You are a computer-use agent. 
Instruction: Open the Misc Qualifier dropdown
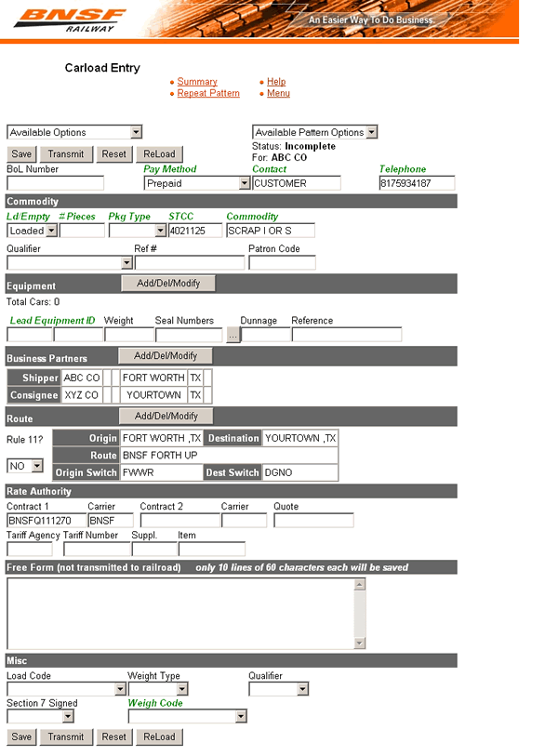(x=279, y=689)
